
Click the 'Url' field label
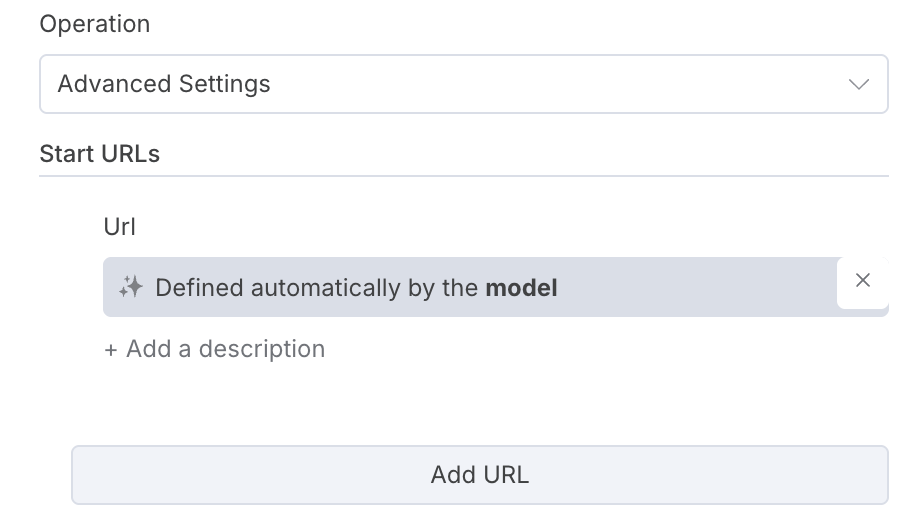tap(120, 227)
